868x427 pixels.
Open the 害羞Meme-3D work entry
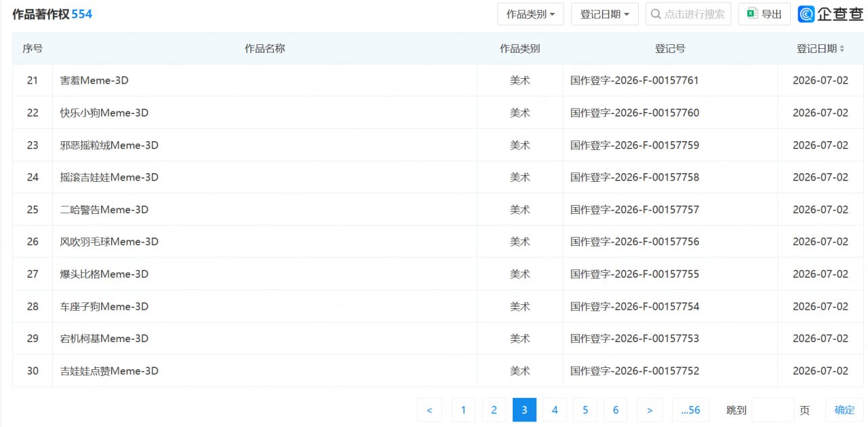point(94,80)
